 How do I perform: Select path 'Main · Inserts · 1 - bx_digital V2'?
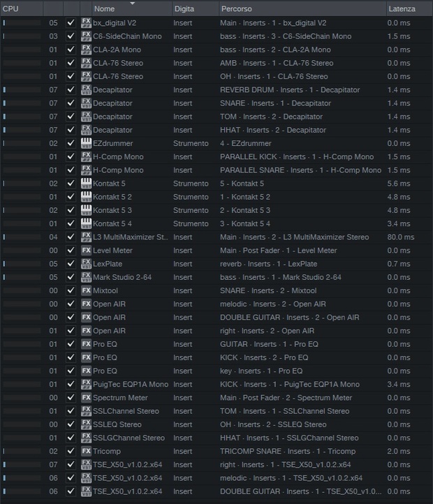coord(273,23)
